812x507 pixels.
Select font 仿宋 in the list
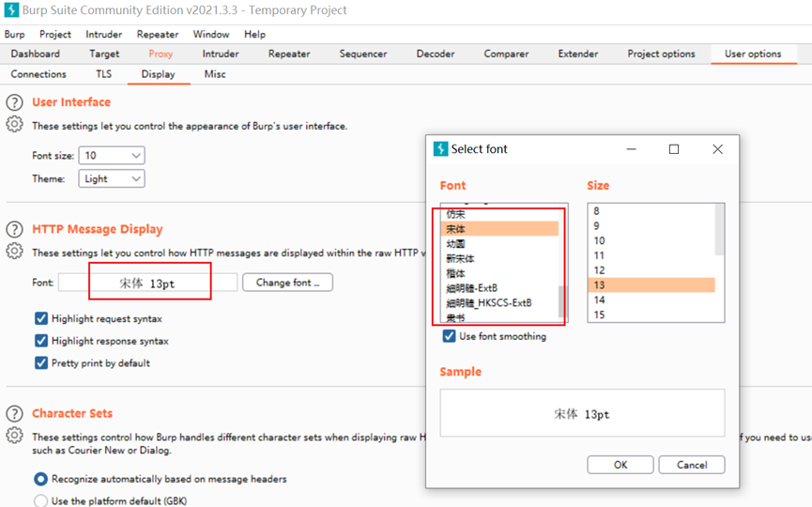(500, 214)
